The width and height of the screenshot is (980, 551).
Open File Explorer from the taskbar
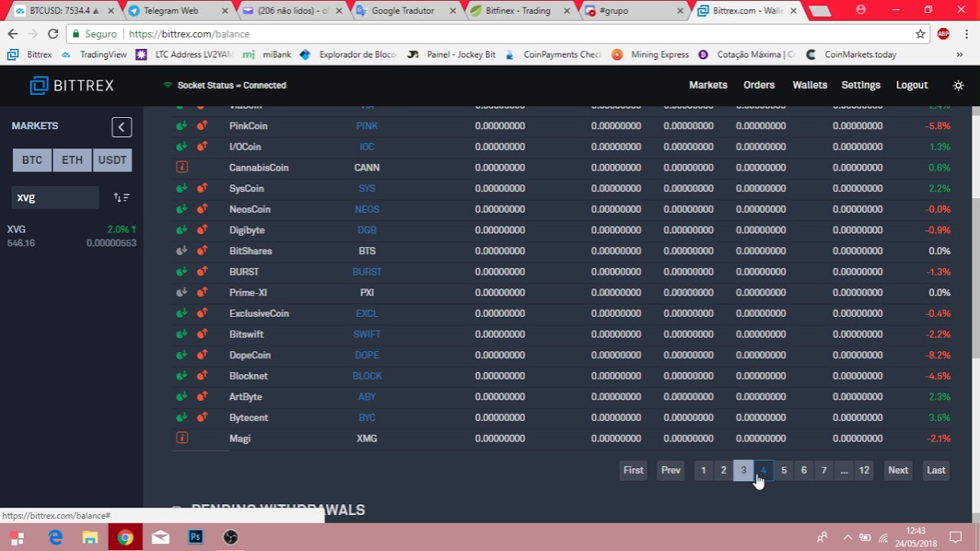[x=90, y=537]
